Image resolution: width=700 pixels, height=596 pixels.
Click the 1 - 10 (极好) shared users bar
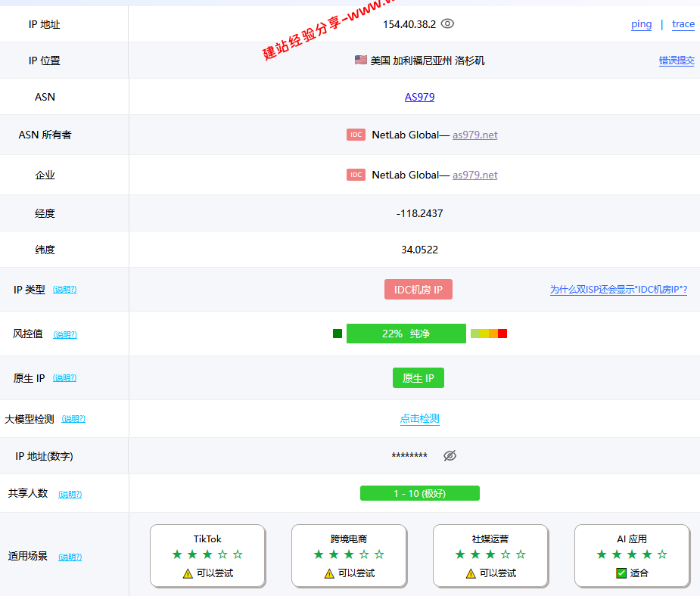(420, 493)
